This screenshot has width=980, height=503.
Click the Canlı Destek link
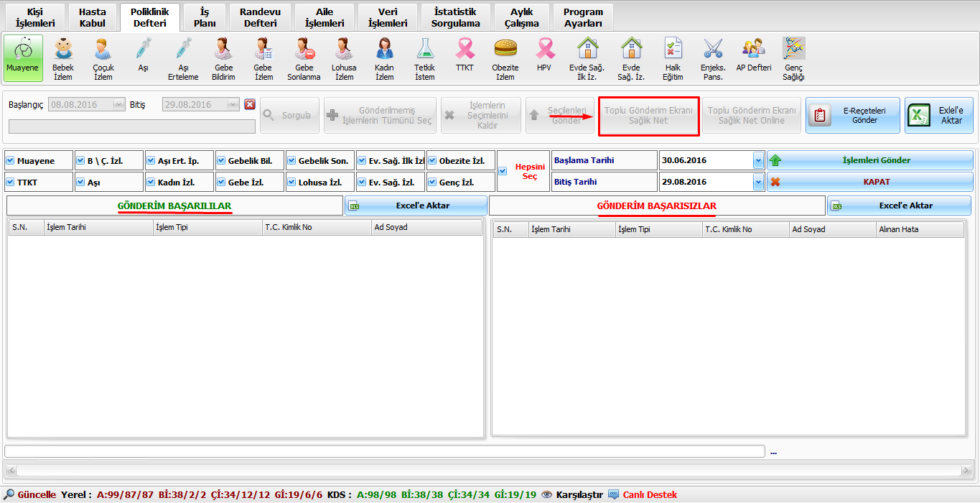[x=649, y=495]
